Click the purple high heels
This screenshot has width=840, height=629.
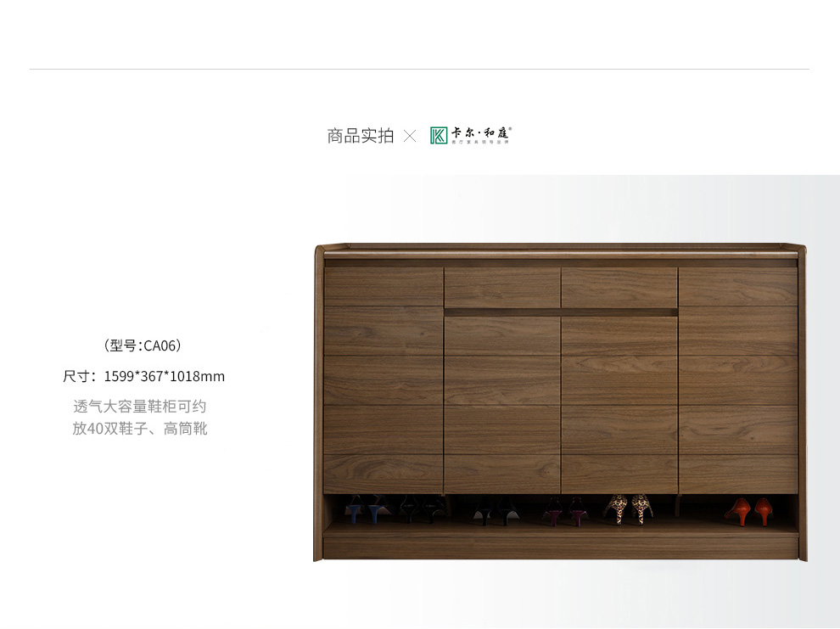tap(566, 511)
